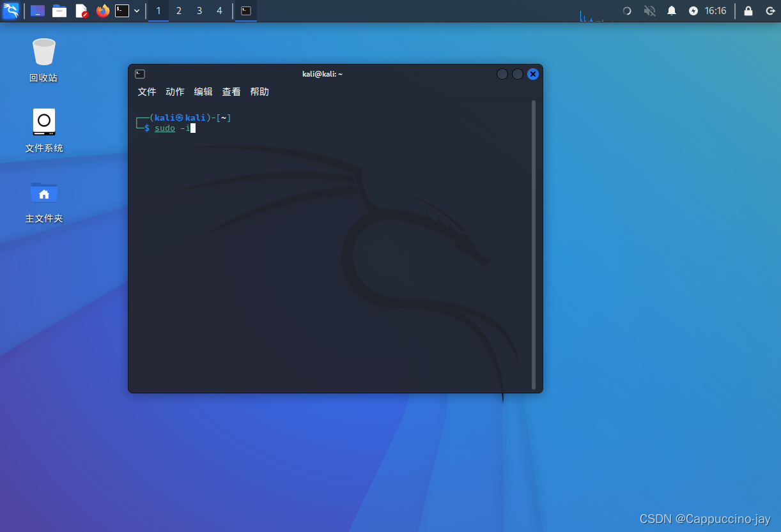Click the clock showing 16:16
This screenshot has height=532, width=781.
point(716,11)
